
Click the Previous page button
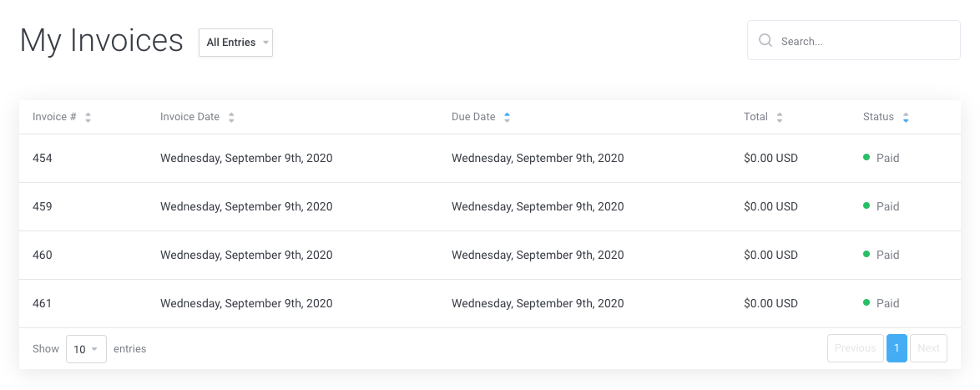[855, 348]
